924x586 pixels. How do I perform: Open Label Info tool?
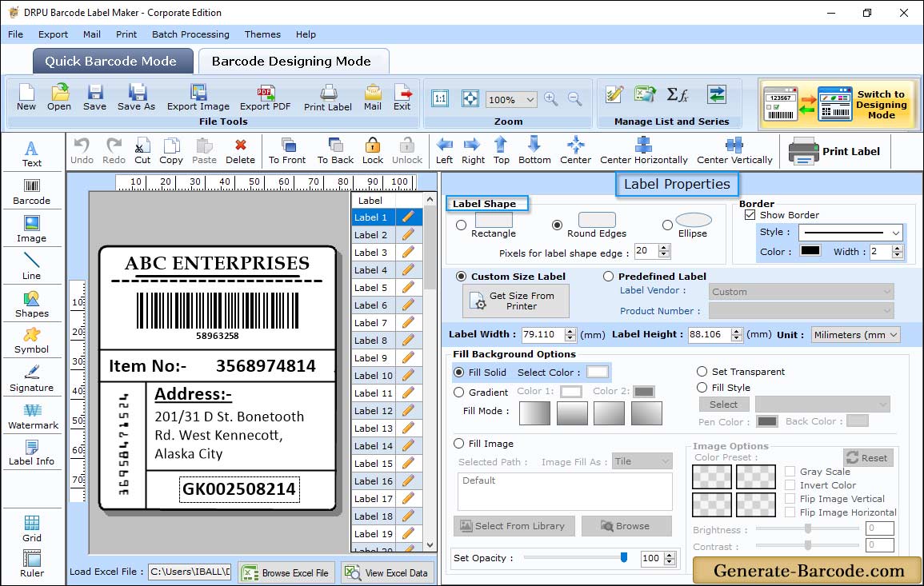pyautogui.click(x=32, y=453)
